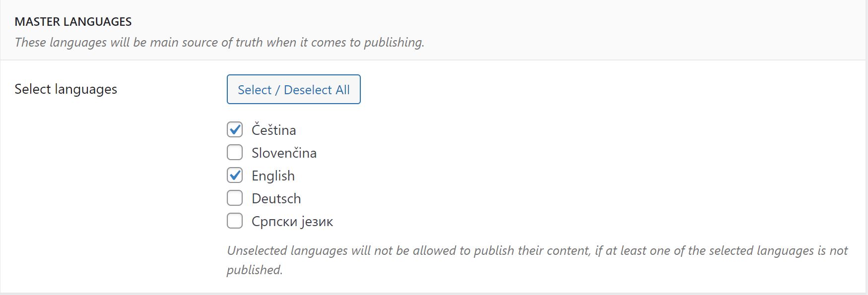The height and width of the screenshot is (295, 868).
Task: Click the MASTER LANGUAGES section heading
Action: [73, 22]
